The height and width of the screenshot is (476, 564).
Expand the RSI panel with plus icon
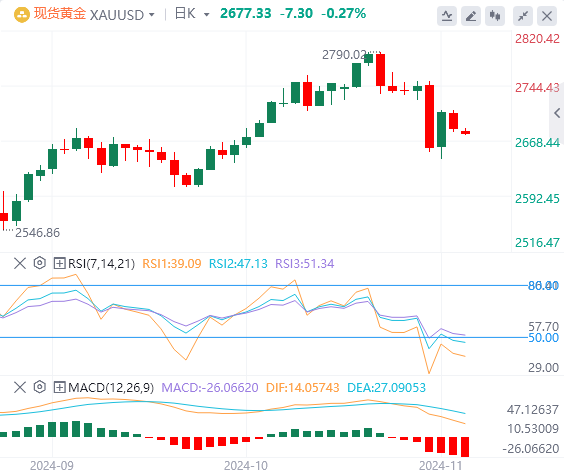tap(59, 263)
